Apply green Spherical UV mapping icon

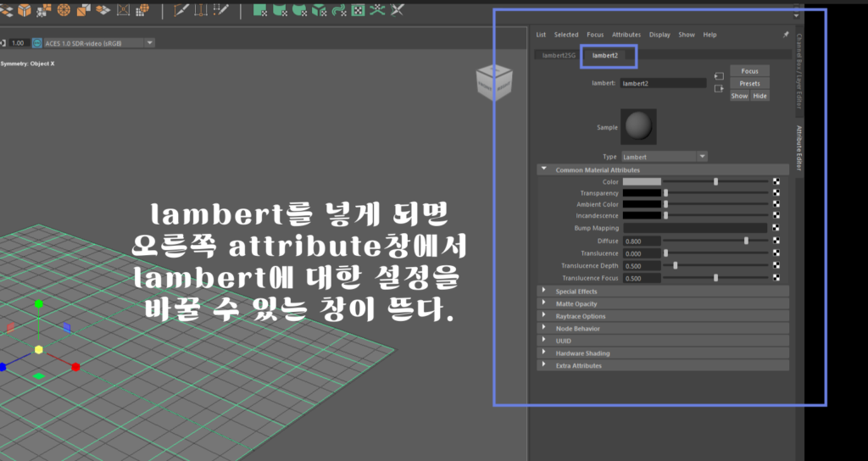point(299,9)
